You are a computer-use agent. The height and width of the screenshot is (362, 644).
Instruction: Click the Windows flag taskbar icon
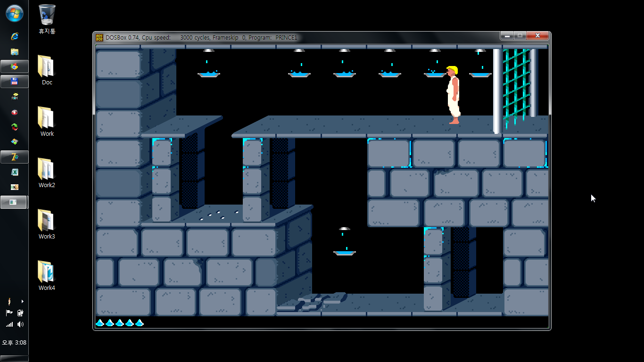pos(14,141)
